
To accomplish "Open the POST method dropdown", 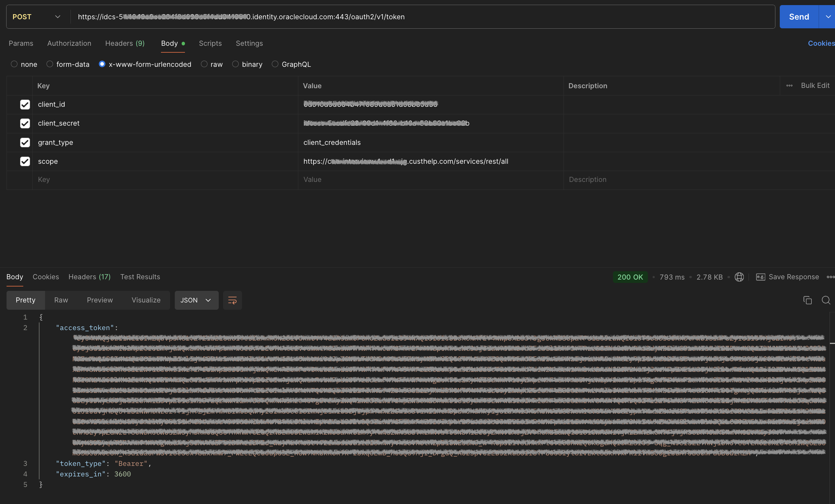I will click(x=58, y=16).
